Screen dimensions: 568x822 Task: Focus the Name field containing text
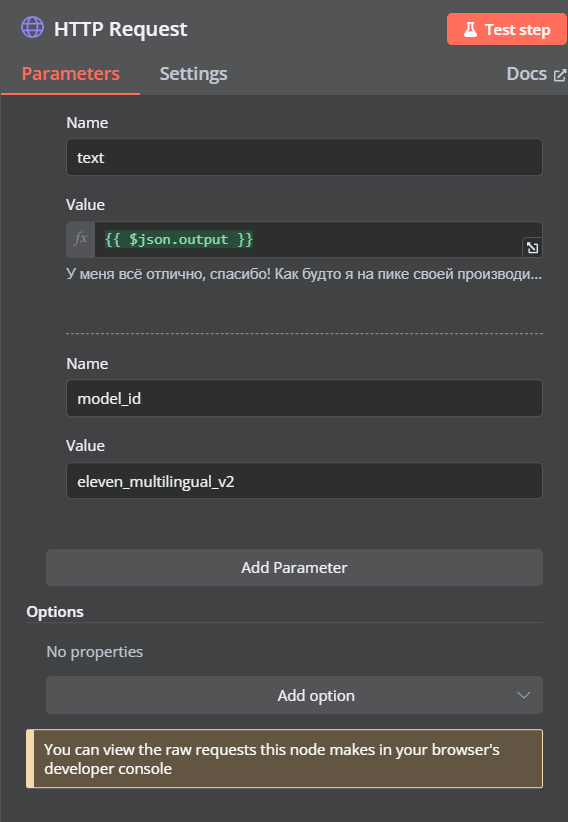tap(304, 157)
